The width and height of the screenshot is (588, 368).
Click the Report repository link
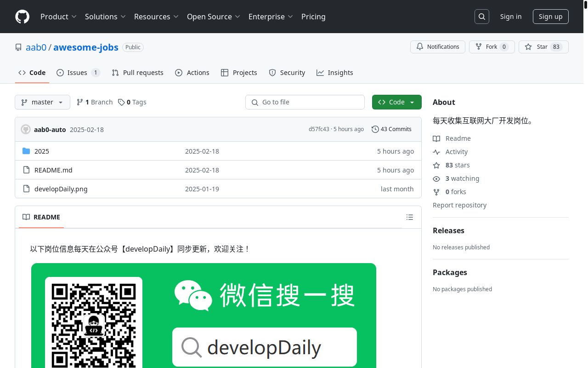tap(459, 205)
